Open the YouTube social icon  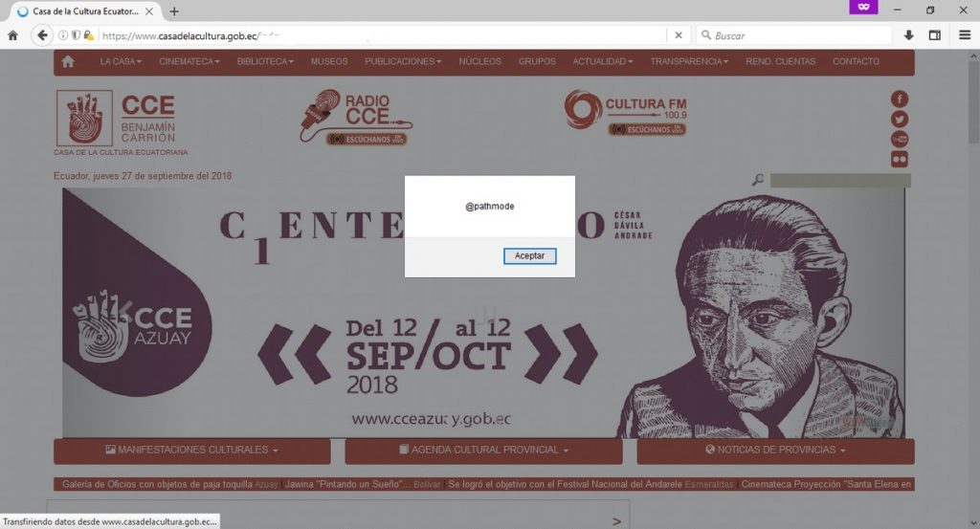[900, 139]
